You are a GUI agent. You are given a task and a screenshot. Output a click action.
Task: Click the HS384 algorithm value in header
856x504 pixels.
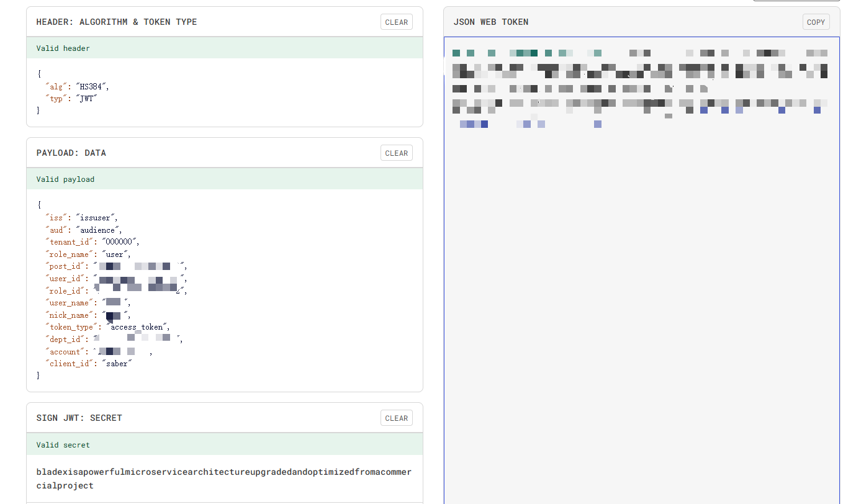(92, 86)
